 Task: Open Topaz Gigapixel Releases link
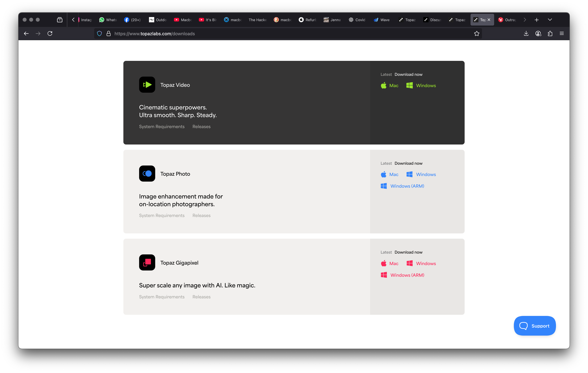201,297
